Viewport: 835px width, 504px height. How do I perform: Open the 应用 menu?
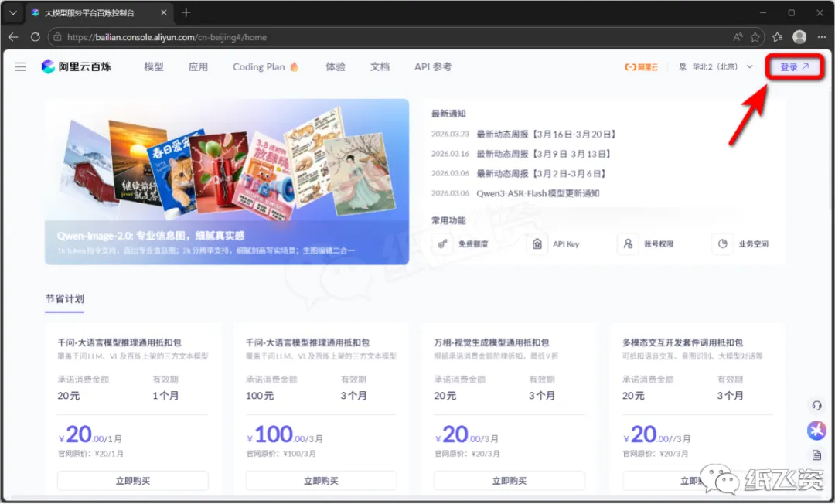click(x=198, y=66)
